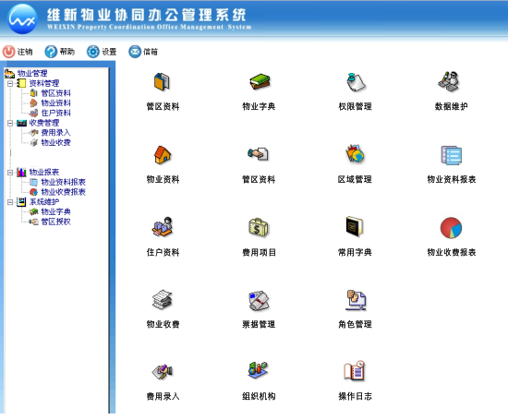Open 物业资料报表 list icon in main grid
508x420 pixels.
(x=452, y=155)
